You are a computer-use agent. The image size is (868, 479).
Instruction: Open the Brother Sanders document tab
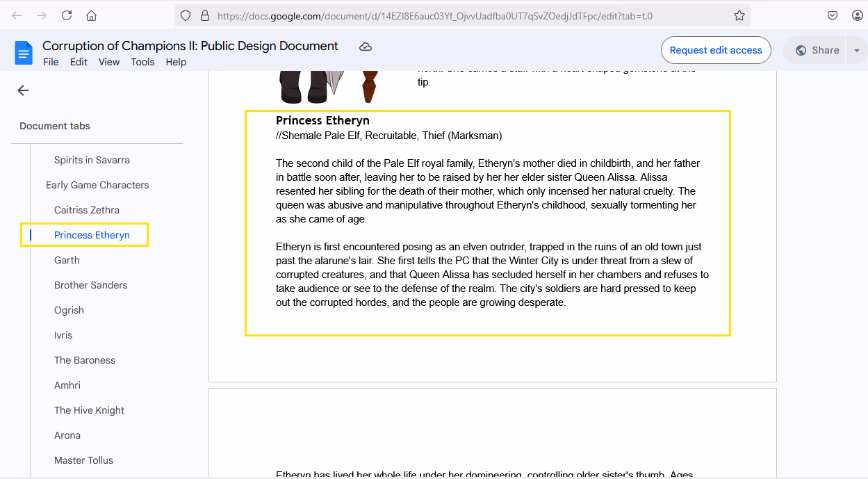(90, 285)
